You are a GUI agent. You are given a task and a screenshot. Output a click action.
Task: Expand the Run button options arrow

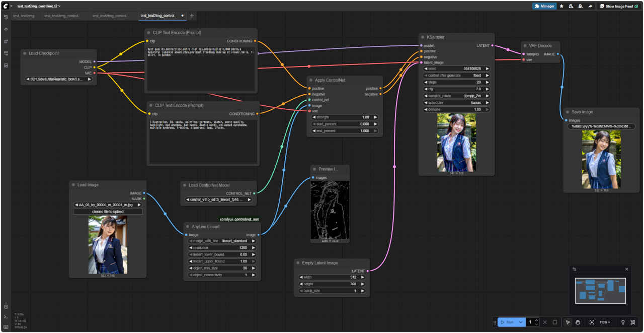[521, 322]
